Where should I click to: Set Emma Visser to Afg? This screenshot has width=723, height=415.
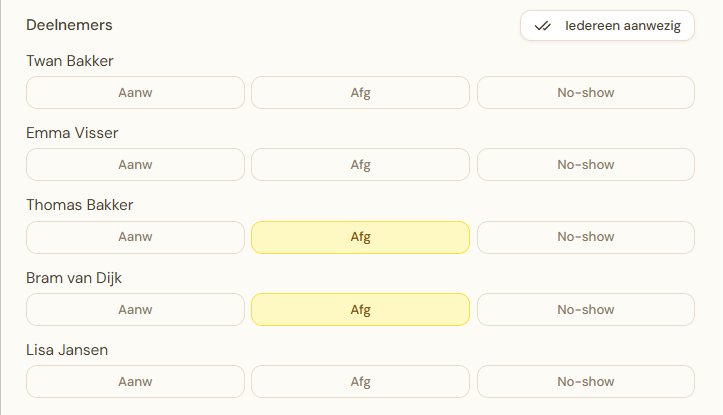point(360,165)
